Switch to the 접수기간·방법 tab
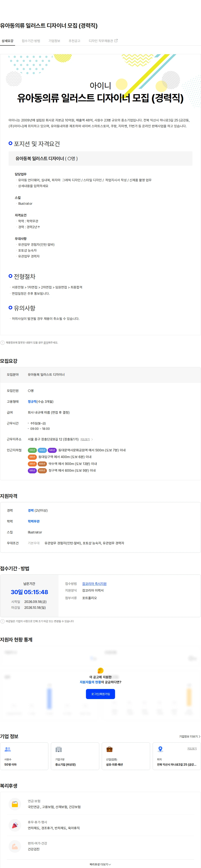 click(x=31, y=41)
